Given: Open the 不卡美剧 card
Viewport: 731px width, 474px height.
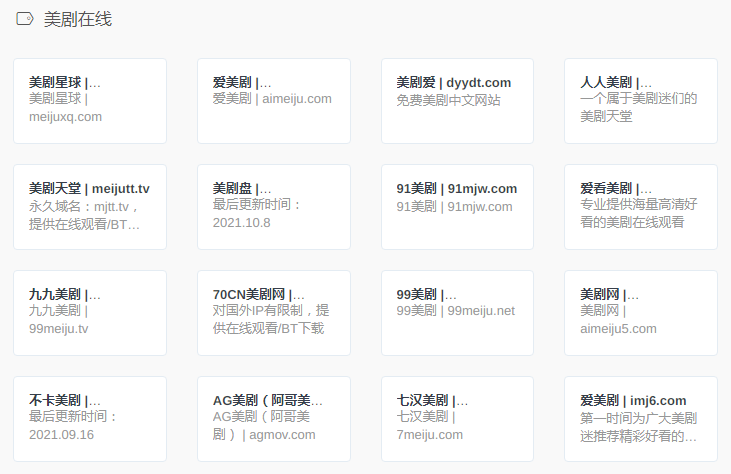Looking at the screenshot, I should click(90, 419).
